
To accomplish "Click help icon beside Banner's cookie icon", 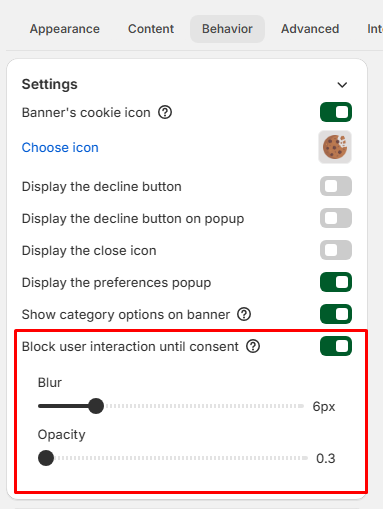I will pos(165,112).
